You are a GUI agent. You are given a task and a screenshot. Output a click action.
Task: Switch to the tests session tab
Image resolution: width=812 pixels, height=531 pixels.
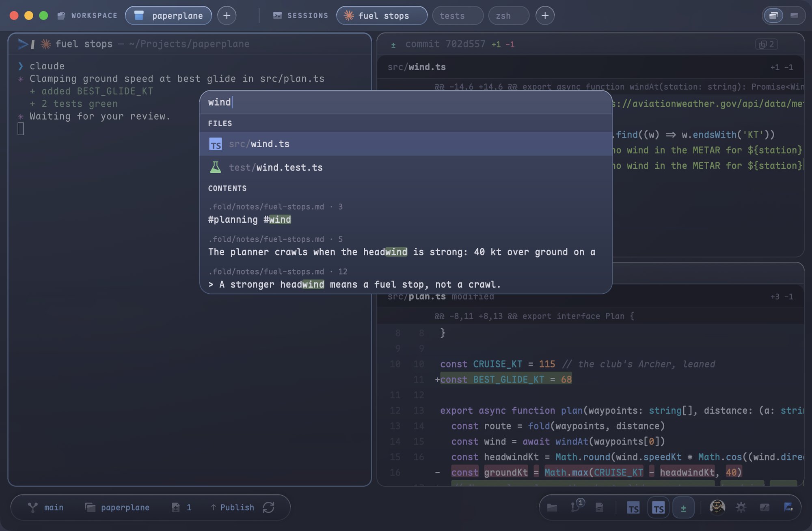coord(458,15)
